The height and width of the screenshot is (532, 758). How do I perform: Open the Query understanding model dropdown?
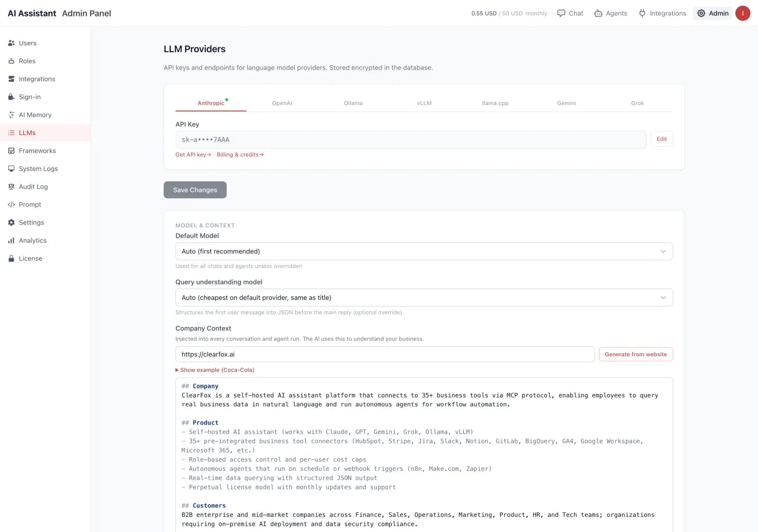[x=424, y=298]
